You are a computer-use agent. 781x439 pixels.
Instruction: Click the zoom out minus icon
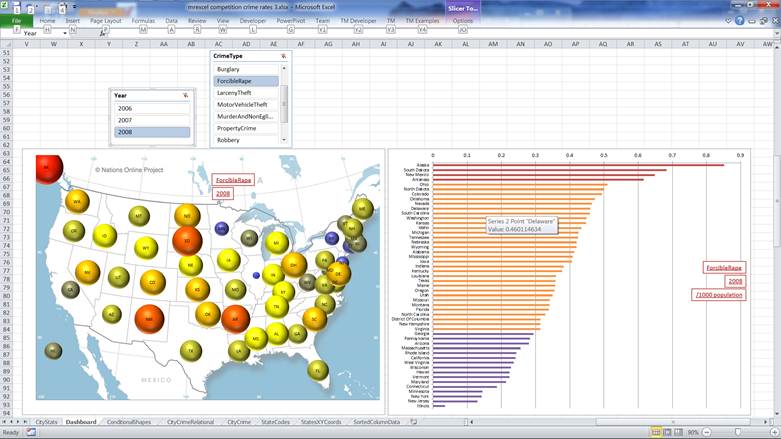click(709, 432)
